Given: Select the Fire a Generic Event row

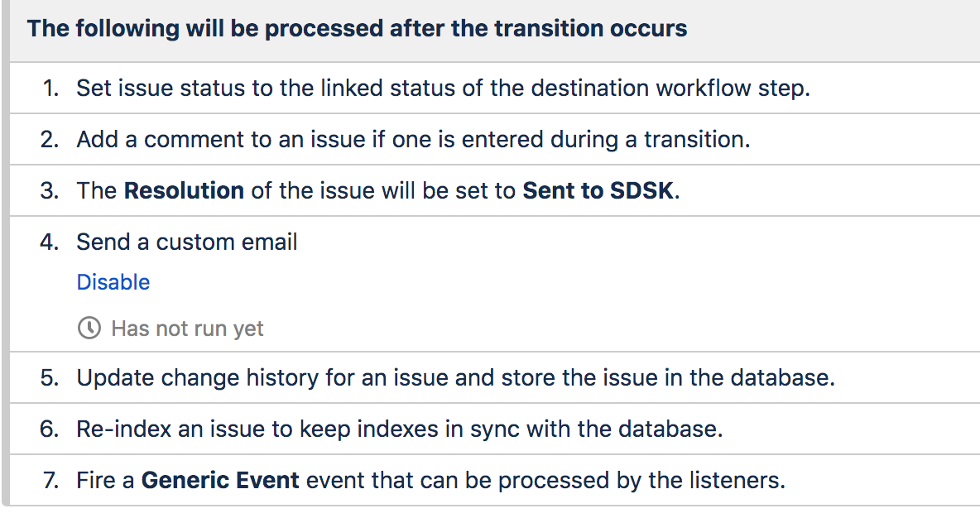Looking at the screenshot, I should coord(495,480).
